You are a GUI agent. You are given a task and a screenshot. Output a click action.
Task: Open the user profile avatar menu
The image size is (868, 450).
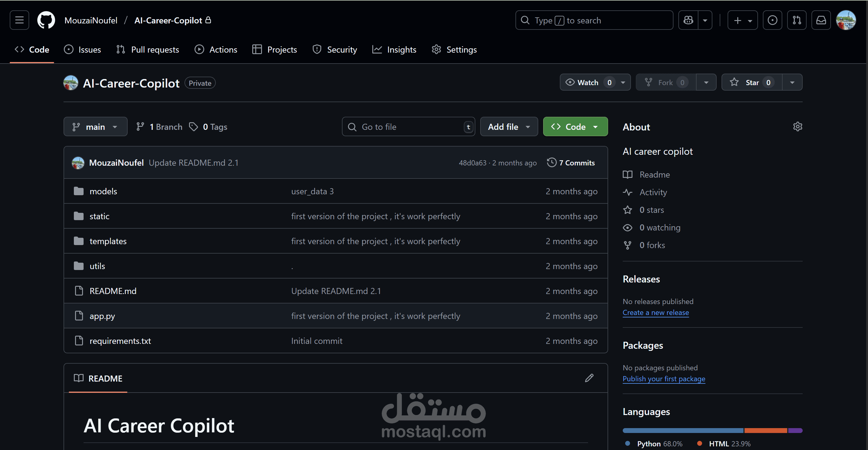pos(846,20)
